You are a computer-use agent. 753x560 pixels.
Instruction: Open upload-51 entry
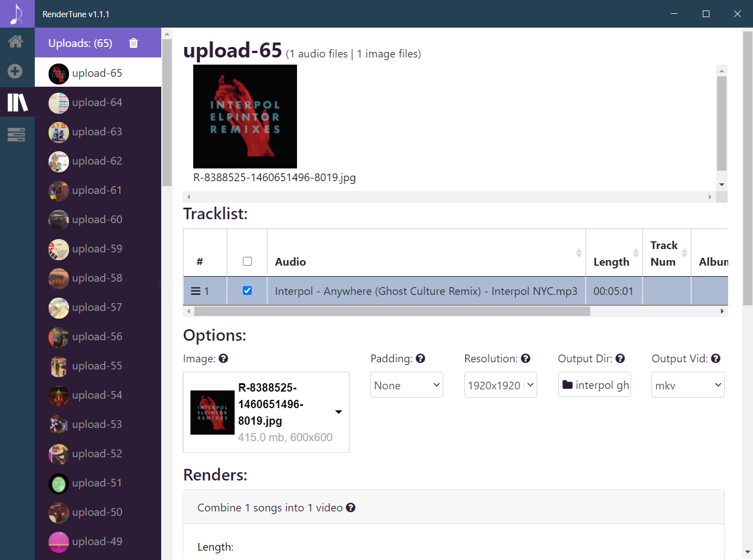[x=98, y=483]
